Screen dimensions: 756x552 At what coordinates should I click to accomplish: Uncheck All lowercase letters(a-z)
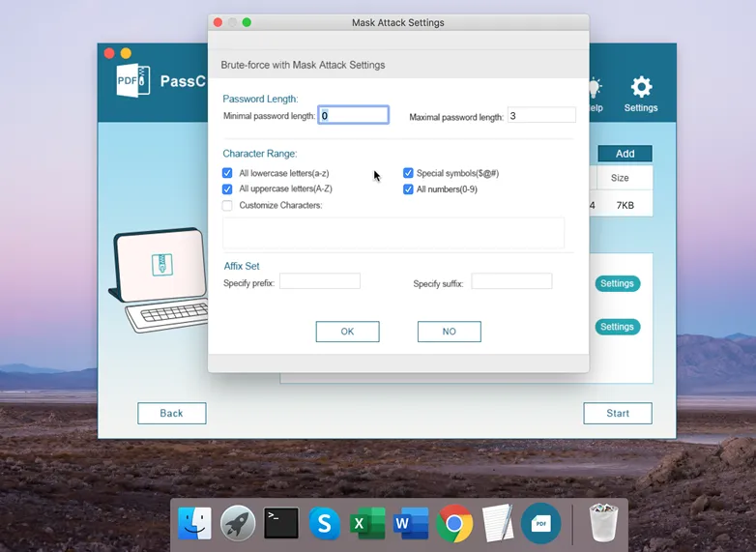227,173
